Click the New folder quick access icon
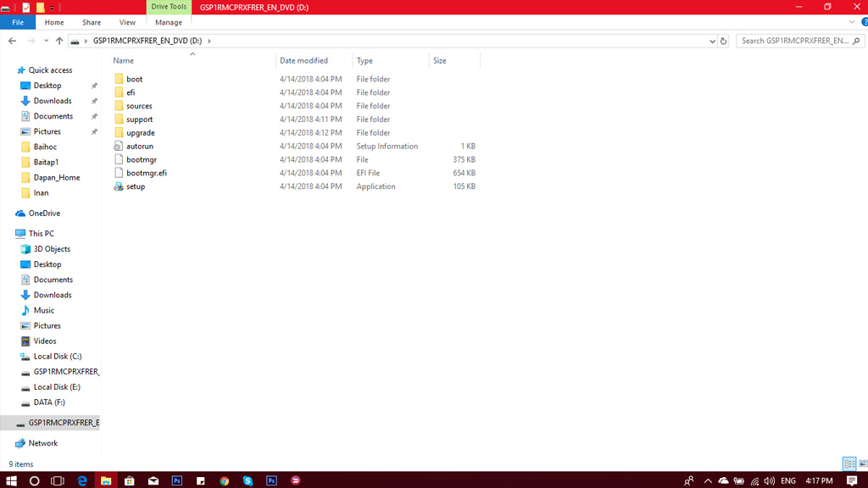The height and width of the screenshot is (488, 868). click(x=41, y=7)
